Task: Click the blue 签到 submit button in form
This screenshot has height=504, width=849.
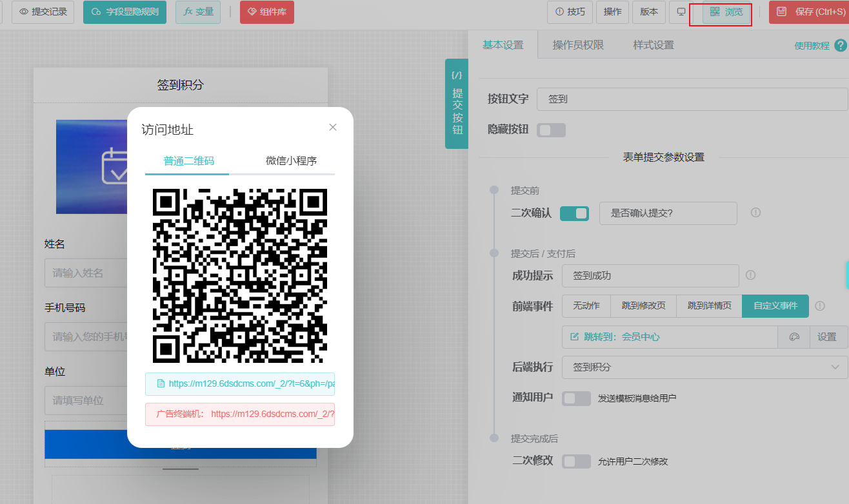Action: 181,445
